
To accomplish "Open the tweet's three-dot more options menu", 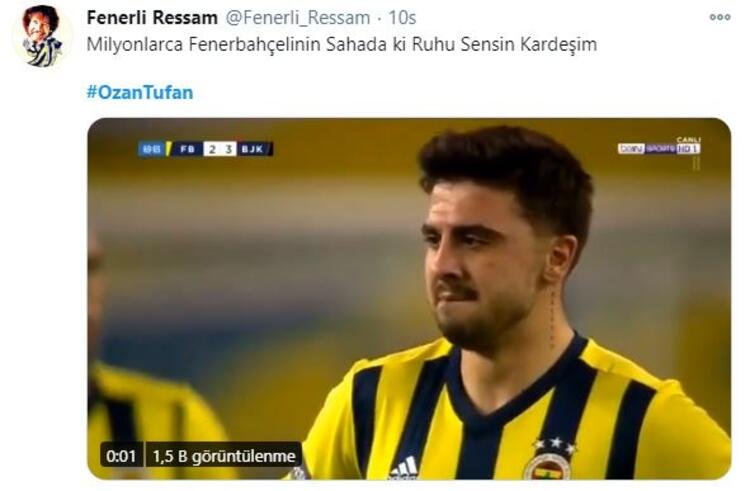I will coord(719,17).
